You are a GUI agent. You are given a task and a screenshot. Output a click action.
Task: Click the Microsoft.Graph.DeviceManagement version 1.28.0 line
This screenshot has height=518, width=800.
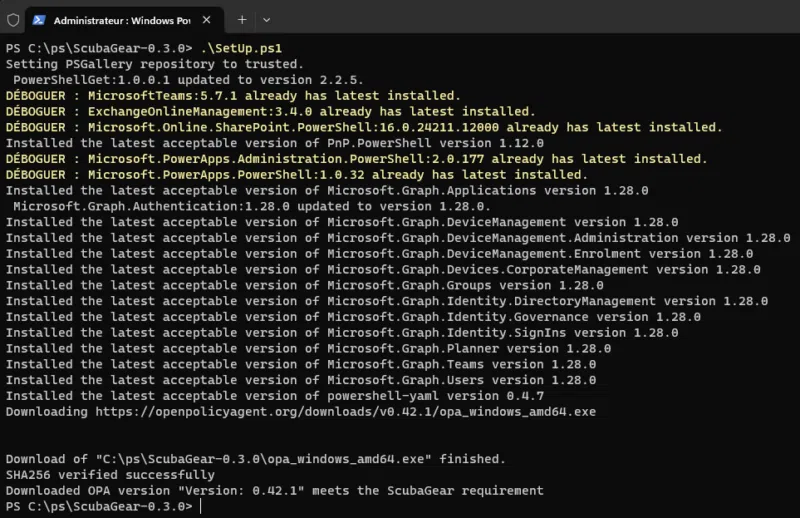click(342, 223)
